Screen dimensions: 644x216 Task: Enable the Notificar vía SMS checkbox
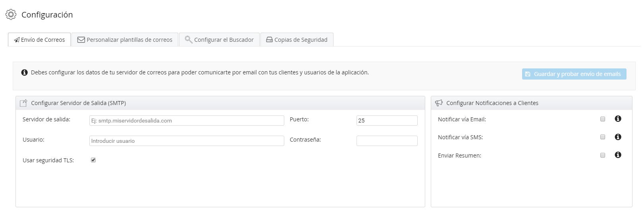click(x=603, y=137)
